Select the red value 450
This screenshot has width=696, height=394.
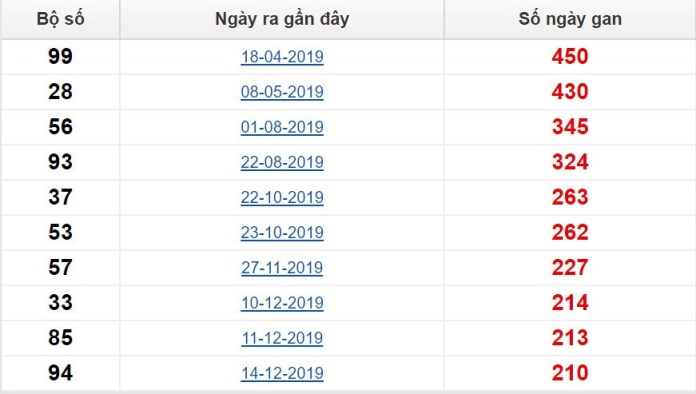[570, 56]
